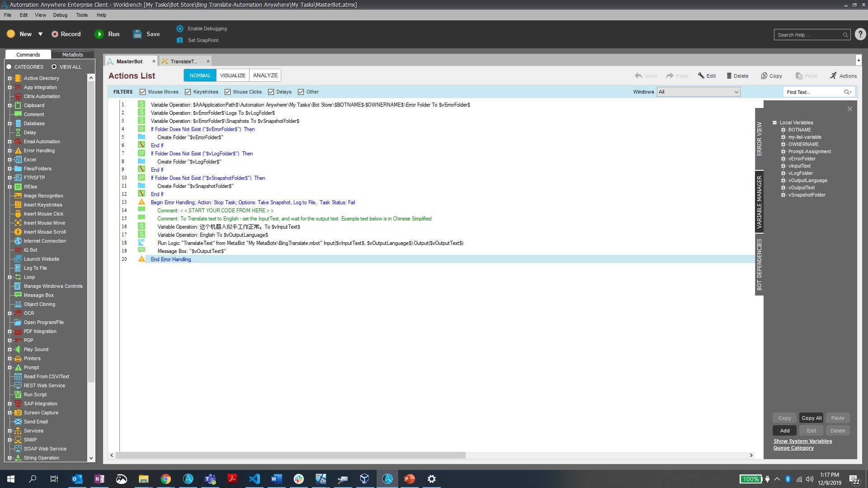Click the red Record icon
Screen dimensions: 868x488
pos(55,34)
